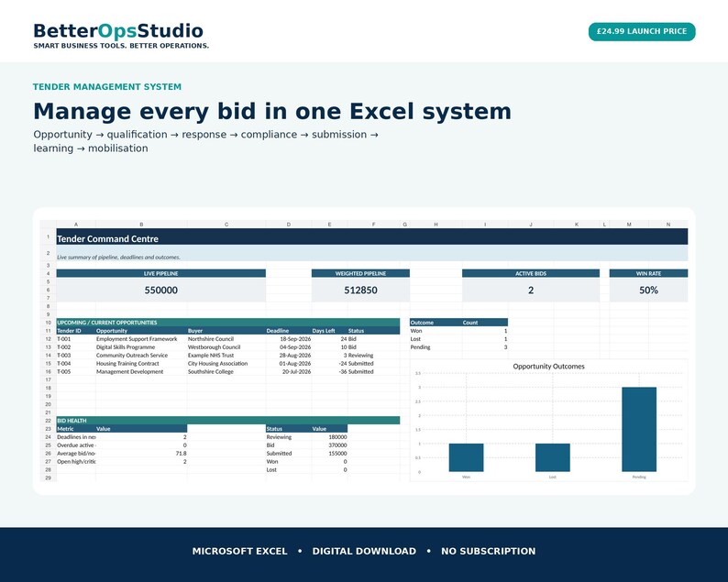Select spreadsheet column B header
728x582 pixels.
tap(141, 225)
